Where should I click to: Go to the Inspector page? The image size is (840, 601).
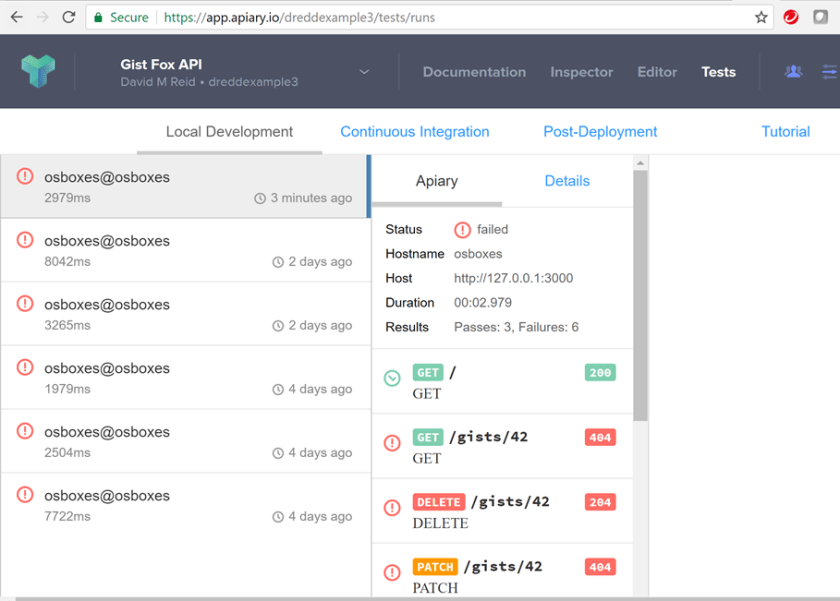[x=581, y=72]
